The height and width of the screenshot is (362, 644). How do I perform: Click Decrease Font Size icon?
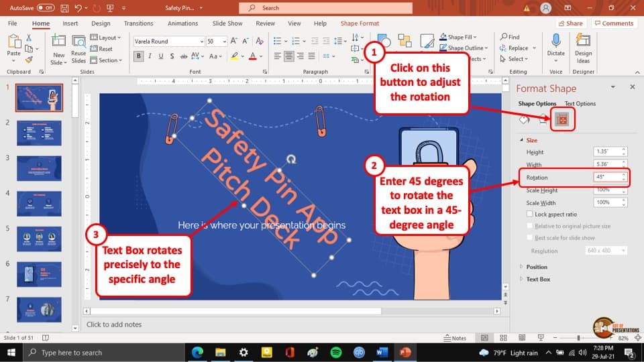(x=246, y=41)
